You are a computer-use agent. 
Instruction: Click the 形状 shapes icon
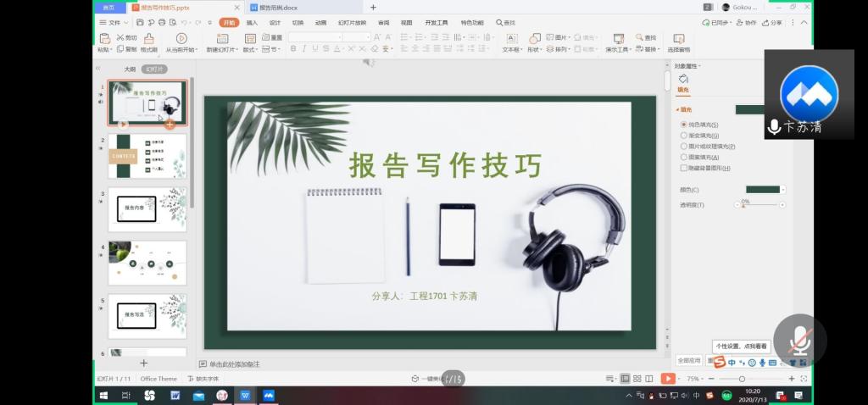(x=534, y=39)
